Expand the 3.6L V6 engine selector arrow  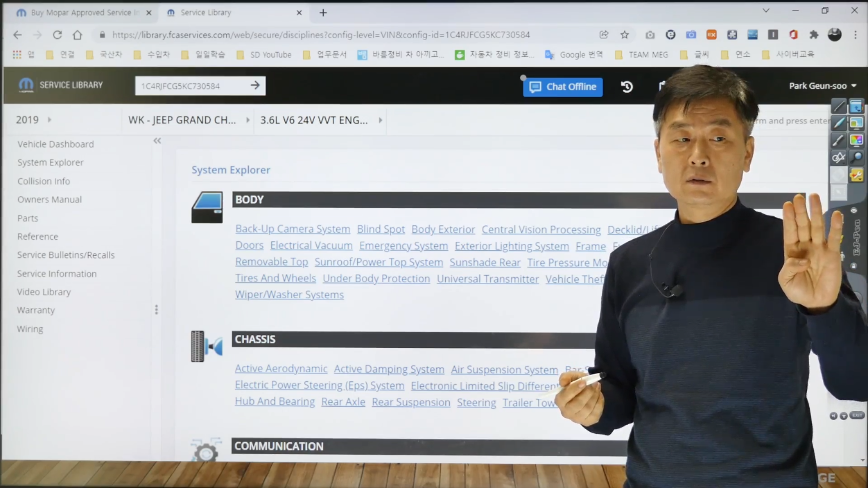click(380, 120)
